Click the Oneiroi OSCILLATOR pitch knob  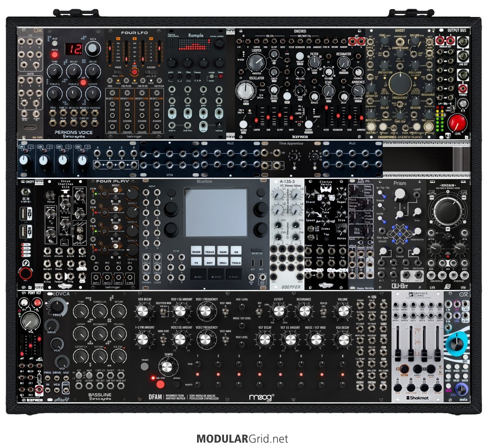coord(246,91)
